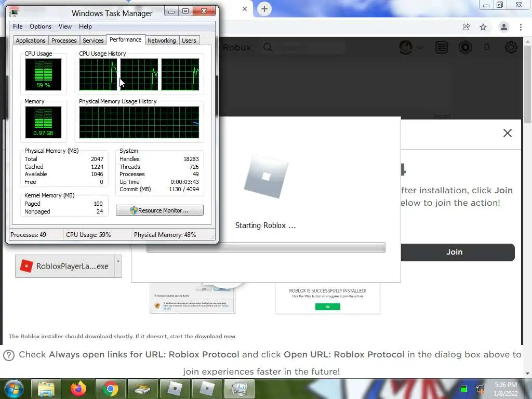Click the Starting Roblox progress bar
The image size is (532, 399).
coord(265,247)
